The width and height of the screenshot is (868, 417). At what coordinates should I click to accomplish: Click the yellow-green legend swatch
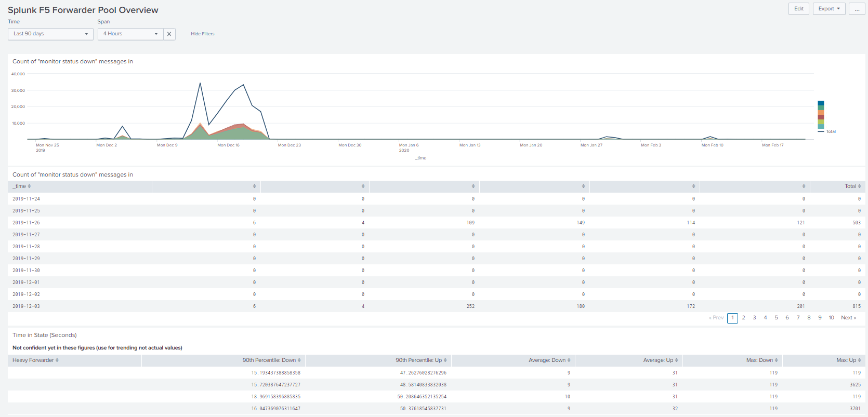click(x=821, y=122)
